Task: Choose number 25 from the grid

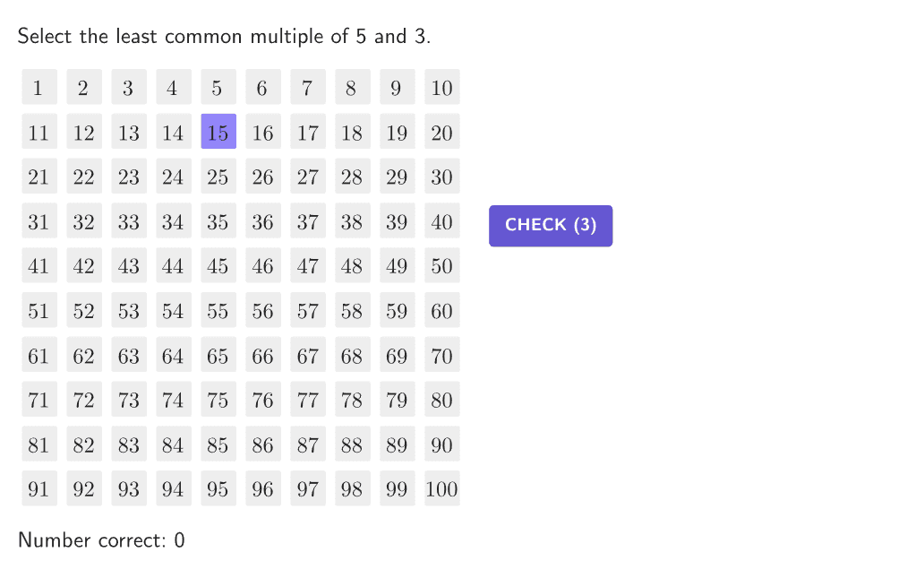Action: 218,177
